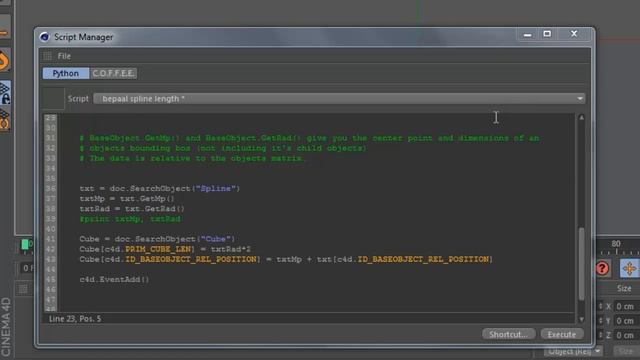Viewport: 640px width, 360px height.
Task: Click the Script Manager app icon in title bar
Action: click(x=44, y=37)
